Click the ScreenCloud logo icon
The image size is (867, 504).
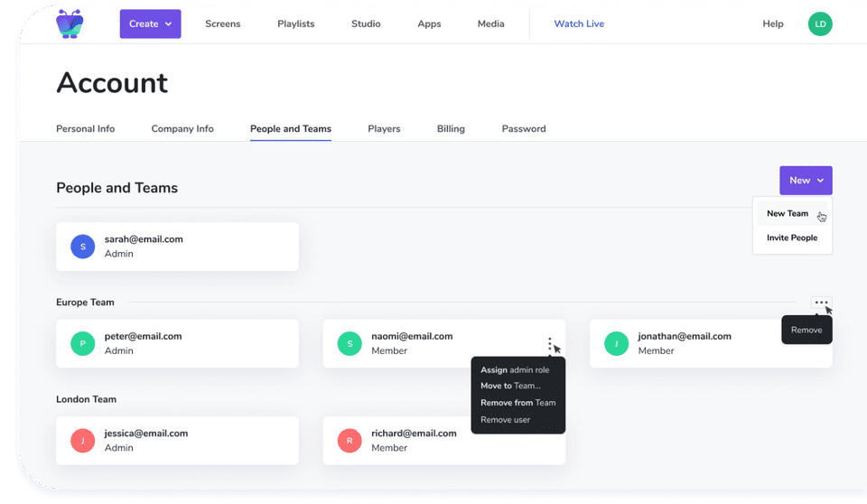tap(70, 23)
